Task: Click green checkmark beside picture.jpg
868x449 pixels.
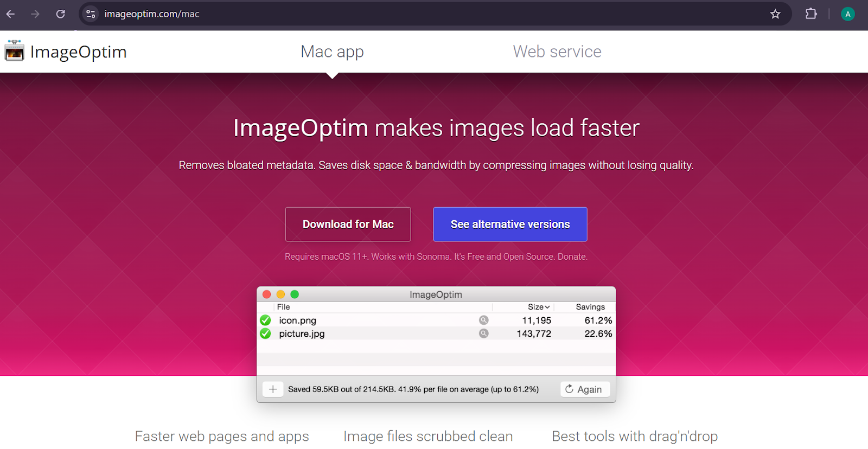Action: (x=265, y=333)
